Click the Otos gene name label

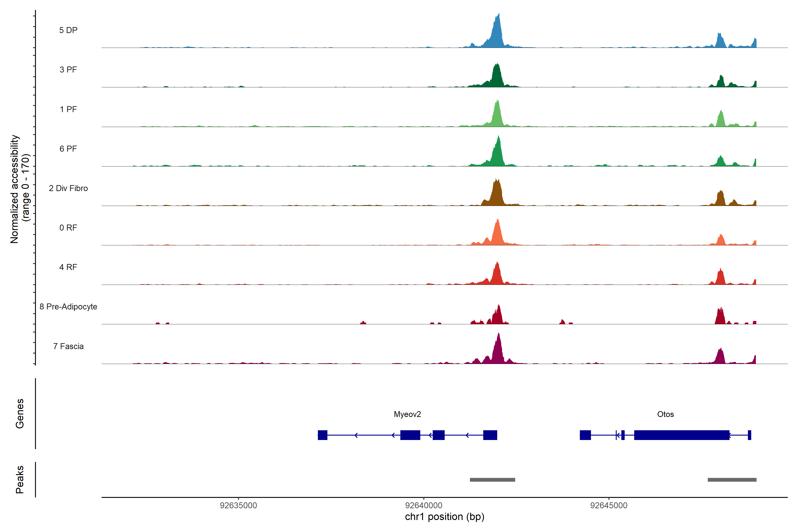click(x=665, y=414)
